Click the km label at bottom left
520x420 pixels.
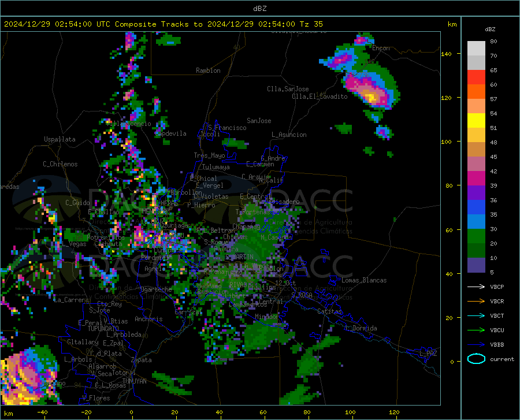pyautogui.click(x=9, y=414)
